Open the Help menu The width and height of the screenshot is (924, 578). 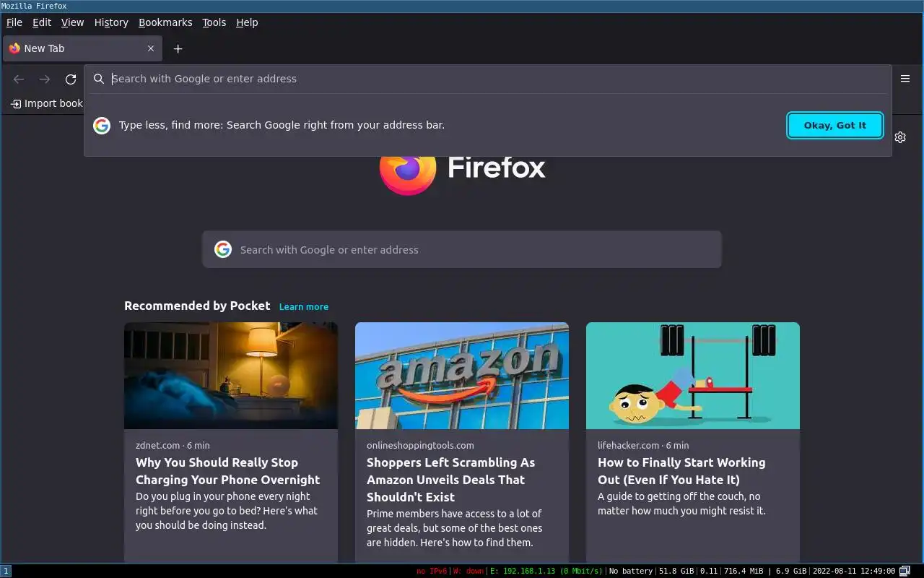pyautogui.click(x=247, y=22)
